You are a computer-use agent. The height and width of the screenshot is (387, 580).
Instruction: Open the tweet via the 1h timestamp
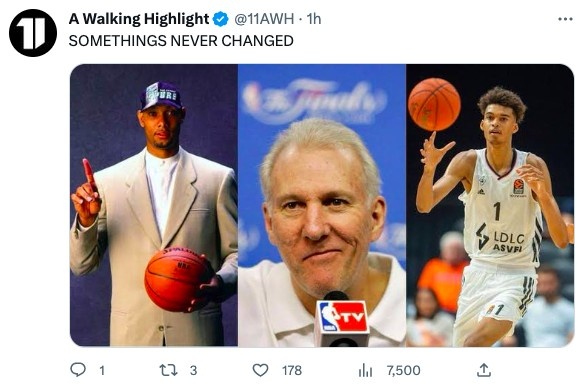click(314, 19)
